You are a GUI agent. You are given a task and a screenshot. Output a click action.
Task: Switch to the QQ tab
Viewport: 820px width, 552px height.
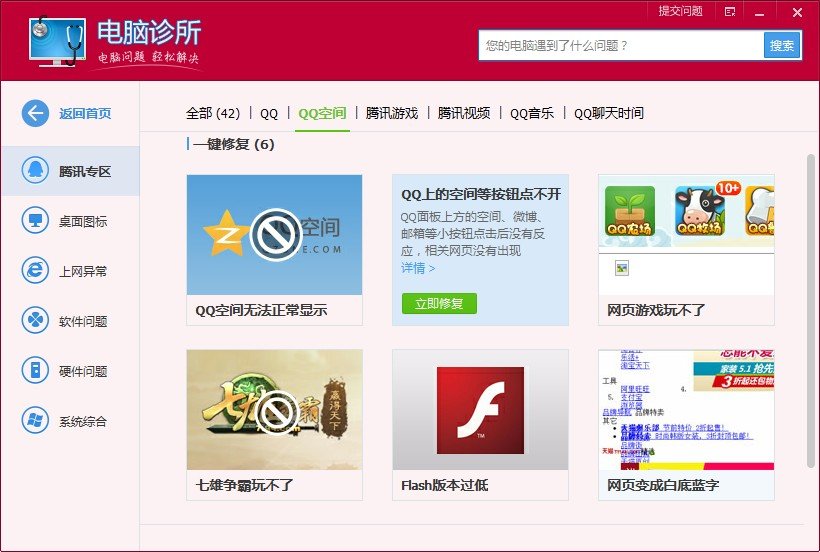click(269, 113)
